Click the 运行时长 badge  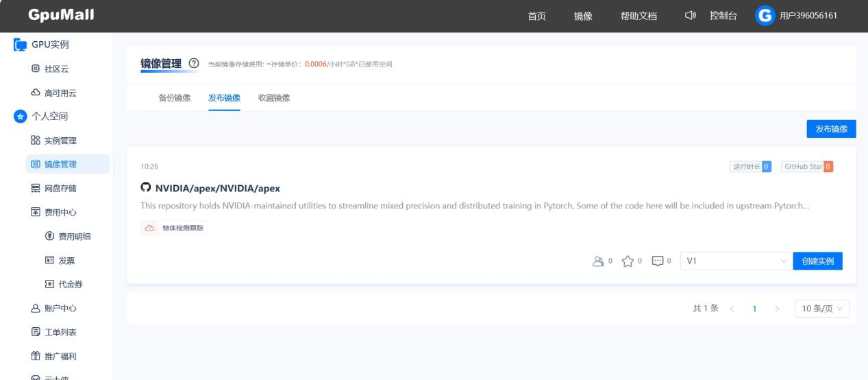[751, 167]
